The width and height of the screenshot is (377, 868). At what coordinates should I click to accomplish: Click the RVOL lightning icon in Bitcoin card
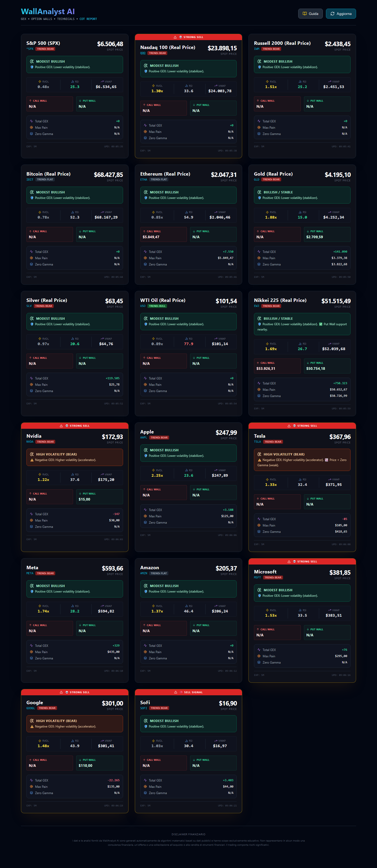(x=40, y=212)
